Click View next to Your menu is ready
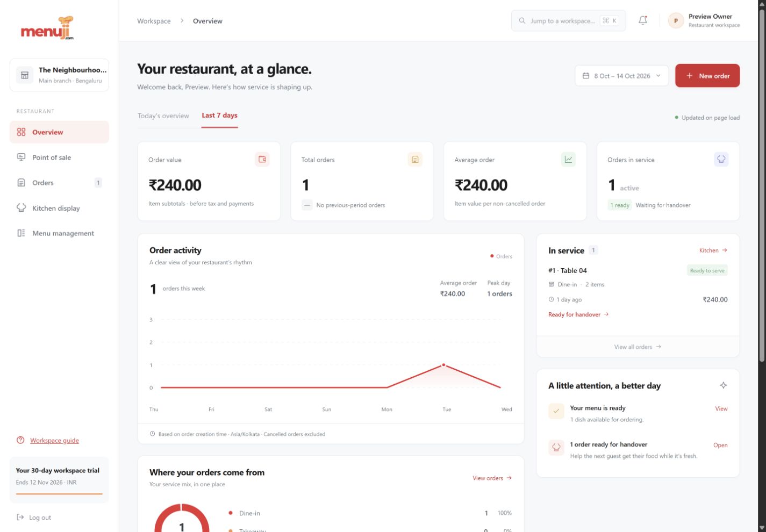Viewport: 766px width, 532px height. click(721, 408)
